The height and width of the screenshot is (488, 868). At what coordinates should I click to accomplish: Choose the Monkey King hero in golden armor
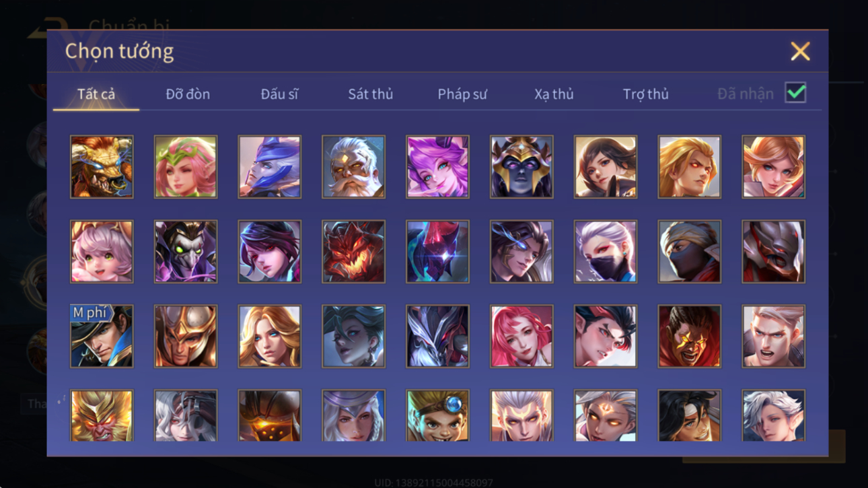click(x=102, y=415)
